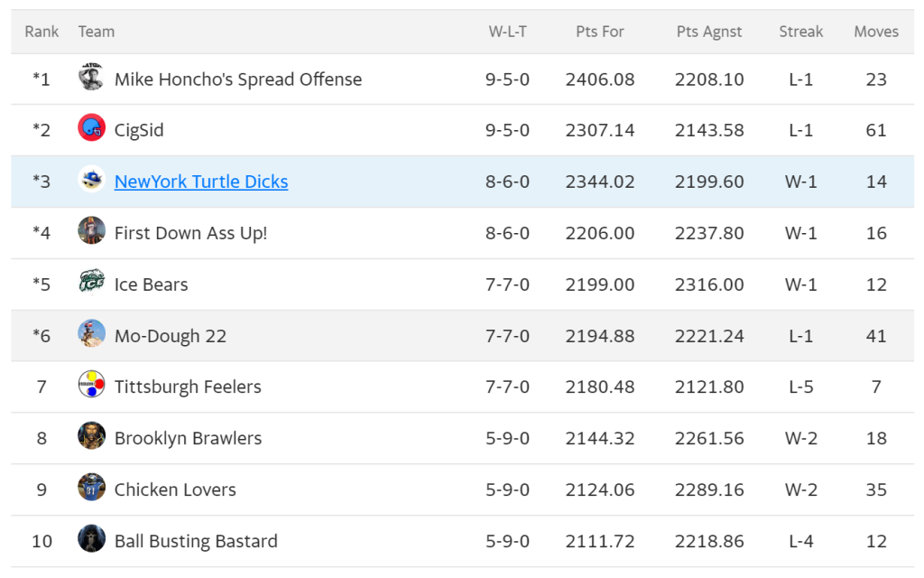Click Brooklyn Brawlers team avatar

[91, 437]
